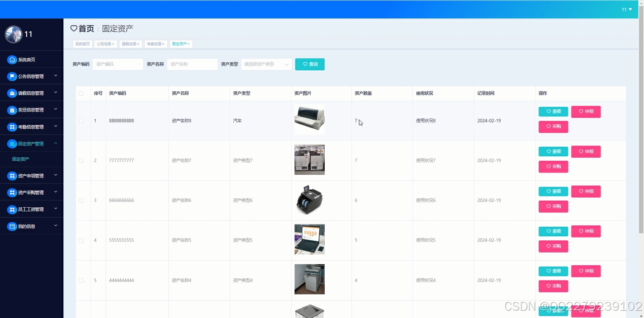This screenshot has height=318, width=644.
Task: Click the flag icon beside 公告信息管理
Action: pos(11,76)
